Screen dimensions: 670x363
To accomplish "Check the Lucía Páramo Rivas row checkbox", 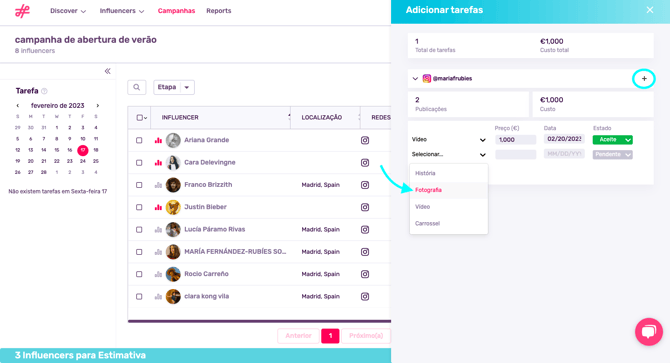I will click(x=139, y=229).
